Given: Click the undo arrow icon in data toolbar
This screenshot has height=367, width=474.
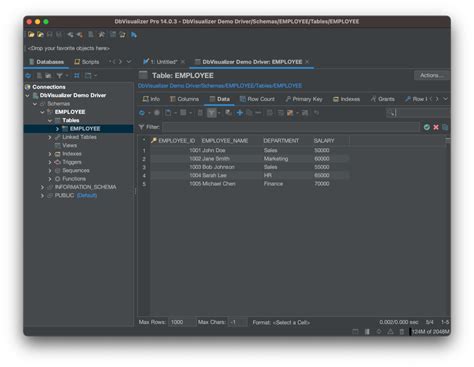Looking at the screenshot, I should click(316, 113).
